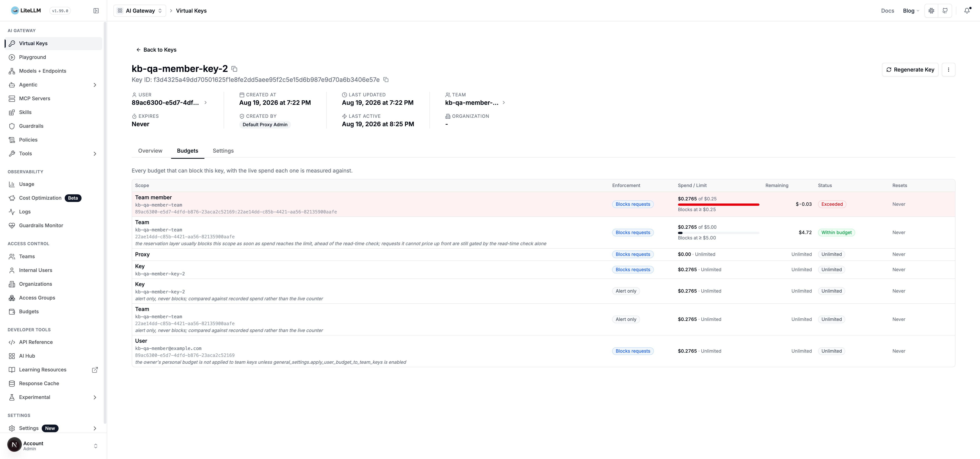
Task: Select Virtual Keys in the sidebar
Action: click(53, 43)
